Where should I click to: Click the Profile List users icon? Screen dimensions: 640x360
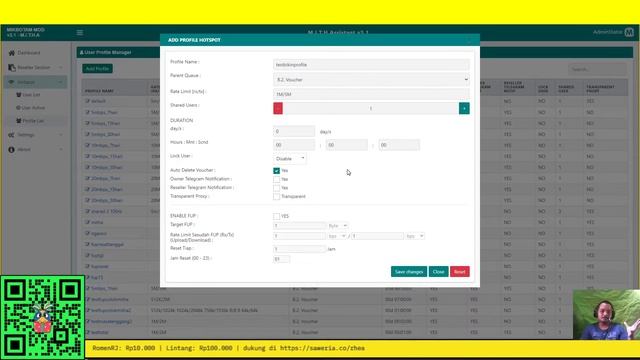(x=18, y=121)
